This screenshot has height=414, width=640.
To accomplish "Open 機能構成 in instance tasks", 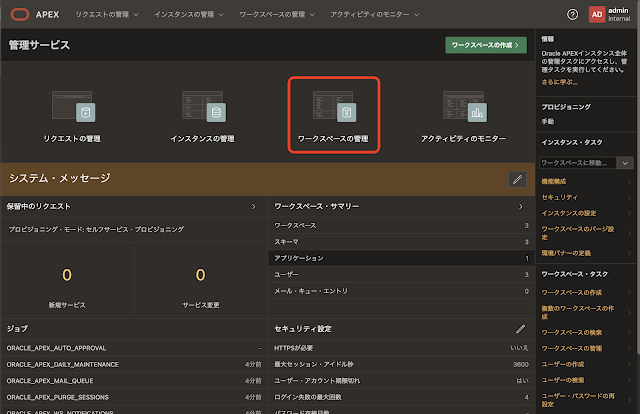I will (553, 181).
